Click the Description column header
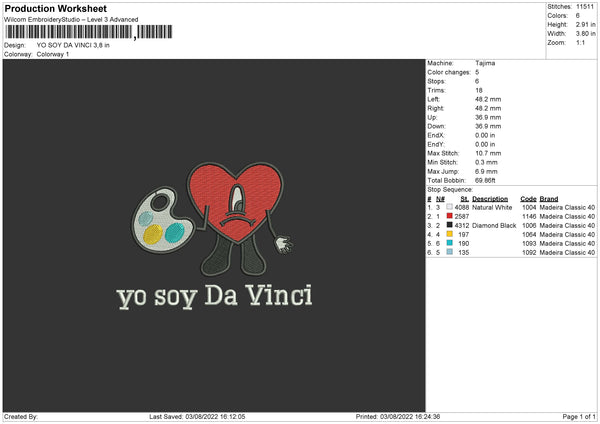Screen dimensions: 600x424 490,199
